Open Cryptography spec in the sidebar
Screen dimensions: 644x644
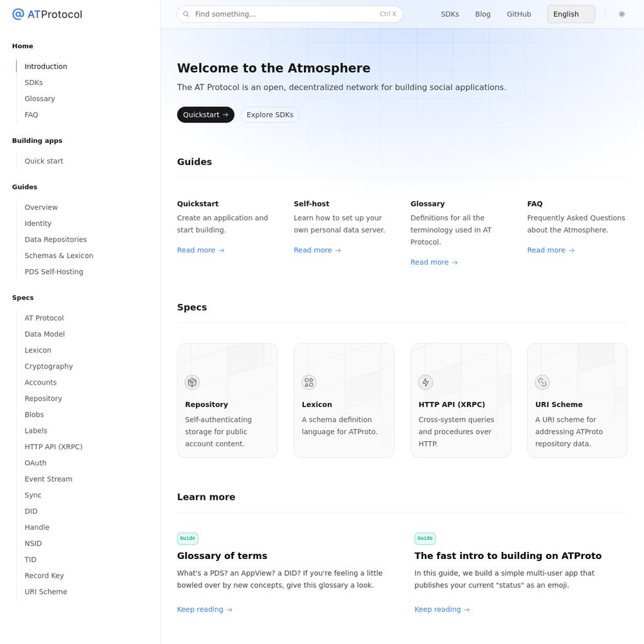48,366
